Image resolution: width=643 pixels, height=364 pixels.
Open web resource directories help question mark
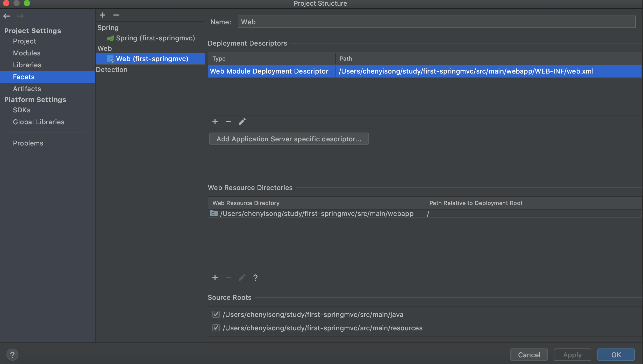tap(255, 278)
